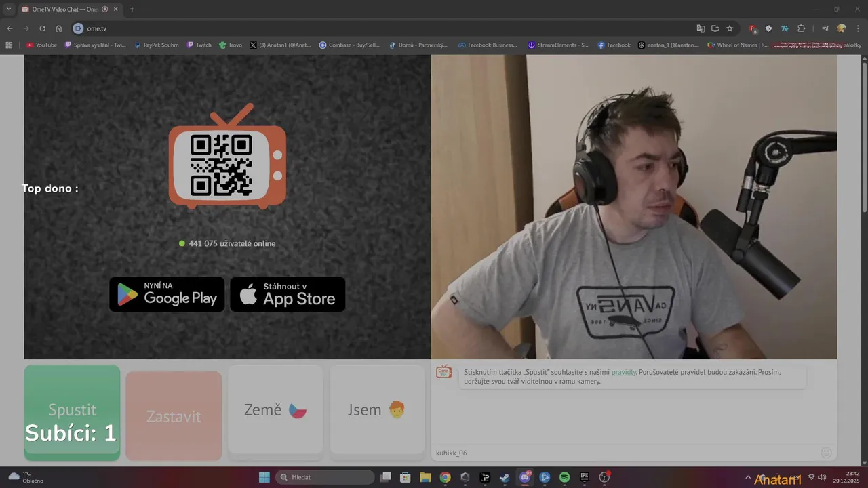Click the '441 075 uživatelé online' text
868x488 pixels.
[232, 243]
